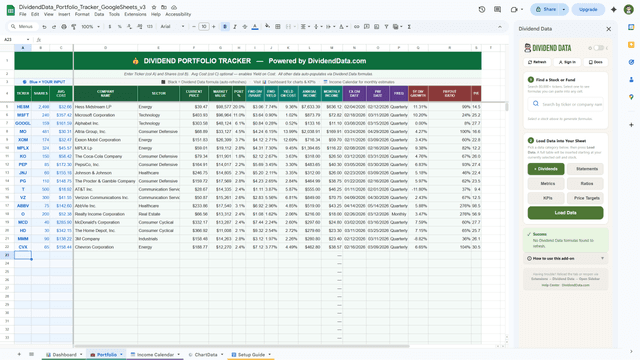The width and height of the screenshot is (640, 360).
Task: Click the undo arrow in the toolbar
Action: coord(44,27)
